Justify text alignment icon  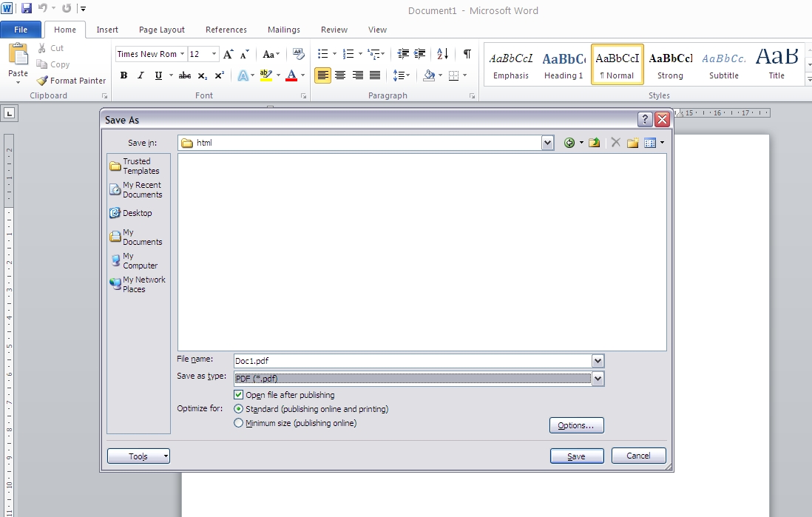point(375,75)
